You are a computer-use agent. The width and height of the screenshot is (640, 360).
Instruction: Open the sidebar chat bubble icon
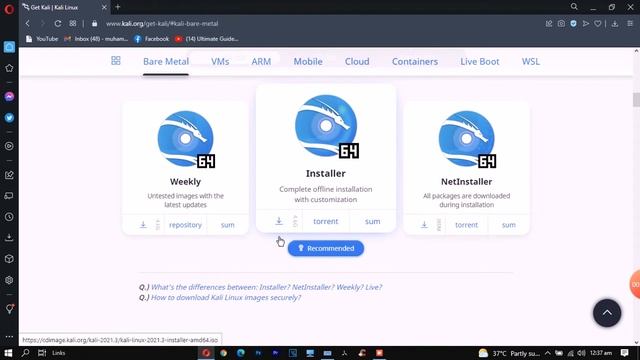pos(9,196)
